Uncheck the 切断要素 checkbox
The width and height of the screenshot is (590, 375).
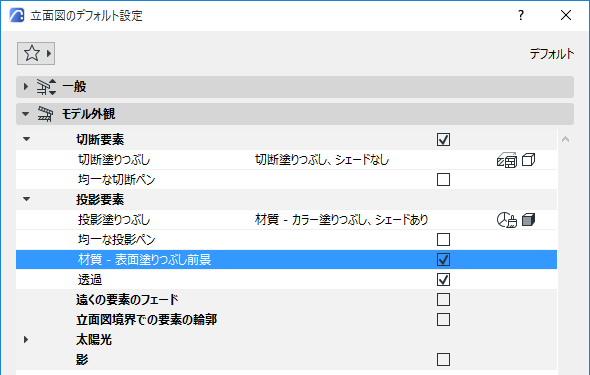tap(443, 140)
